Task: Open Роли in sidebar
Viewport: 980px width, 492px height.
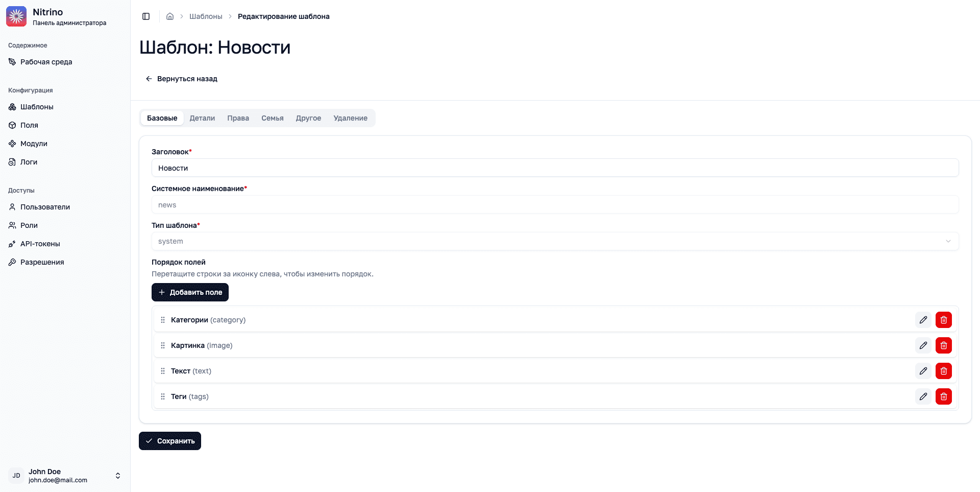Action: tap(65, 225)
